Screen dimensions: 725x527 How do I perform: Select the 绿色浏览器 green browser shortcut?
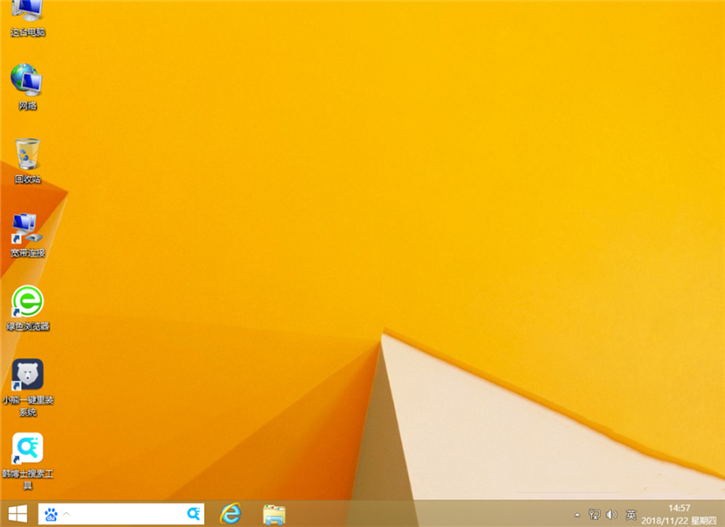28,308
